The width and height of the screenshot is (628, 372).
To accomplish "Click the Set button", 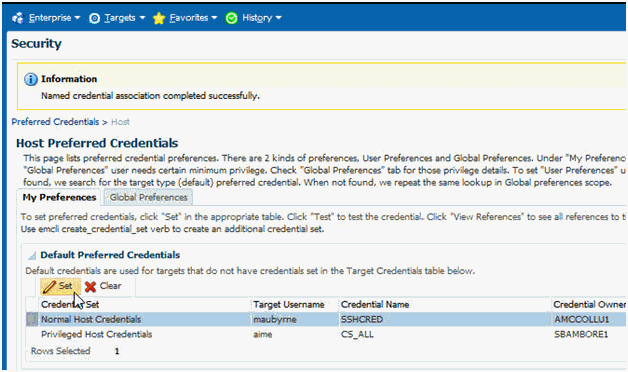I will coord(60,286).
